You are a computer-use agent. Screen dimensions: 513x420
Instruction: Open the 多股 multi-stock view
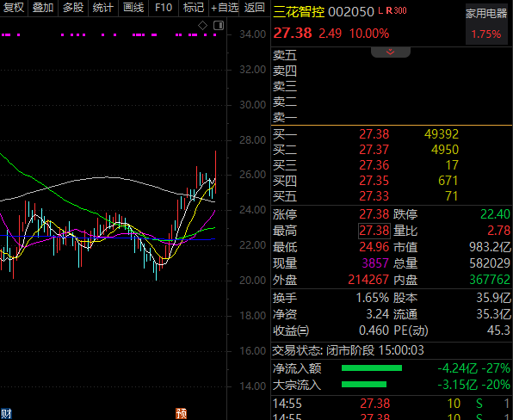point(73,7)
